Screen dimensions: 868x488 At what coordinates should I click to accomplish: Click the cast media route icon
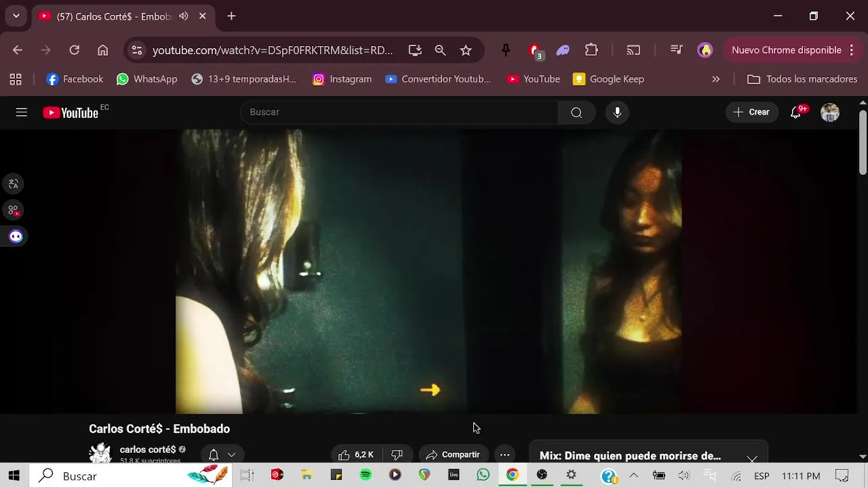coord(633,50)
